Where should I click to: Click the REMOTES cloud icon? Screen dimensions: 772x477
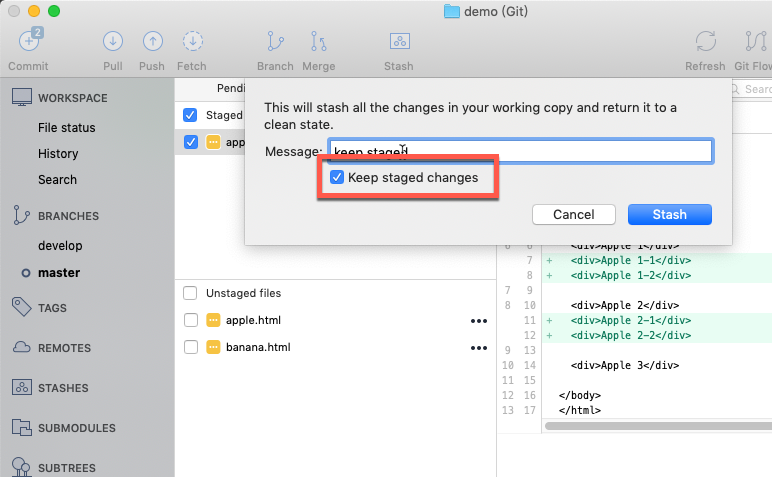tap(22, 347)
